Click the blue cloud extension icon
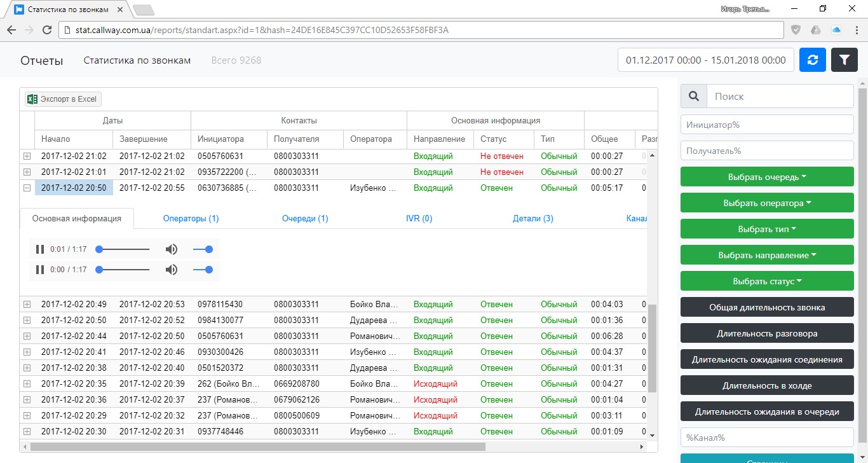 click(x=836, y=30)
